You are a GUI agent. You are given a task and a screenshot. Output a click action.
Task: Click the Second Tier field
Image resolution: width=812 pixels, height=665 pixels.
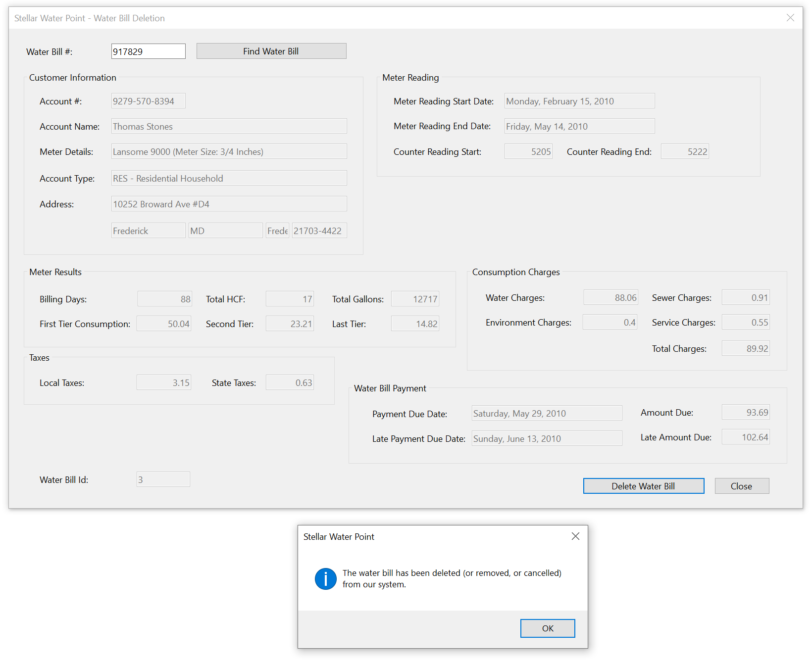coord(290,324)
